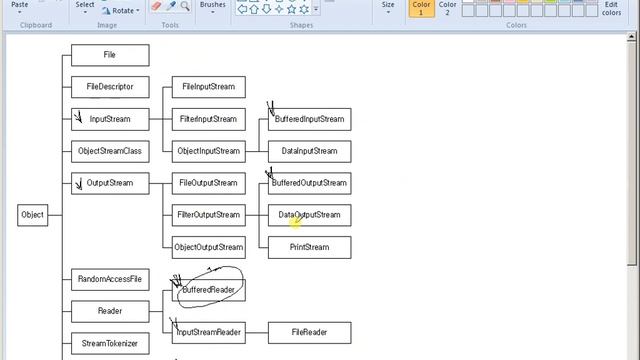Click the 'RandomAccessFile' box
The height and width of the screenshot is (360, 640).
[x=110, y=280]
